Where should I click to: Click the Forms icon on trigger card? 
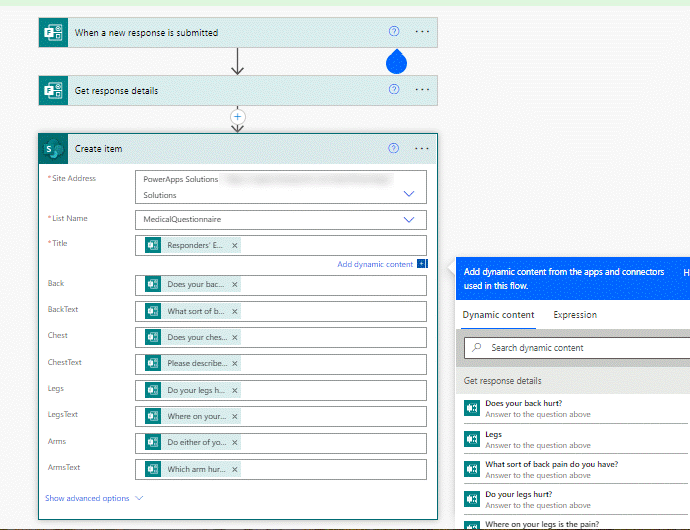[x=53, y=33]
